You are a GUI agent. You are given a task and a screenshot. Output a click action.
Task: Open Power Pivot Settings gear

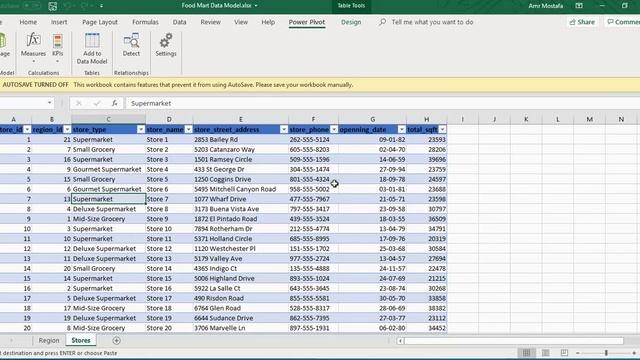pos(166,41)
